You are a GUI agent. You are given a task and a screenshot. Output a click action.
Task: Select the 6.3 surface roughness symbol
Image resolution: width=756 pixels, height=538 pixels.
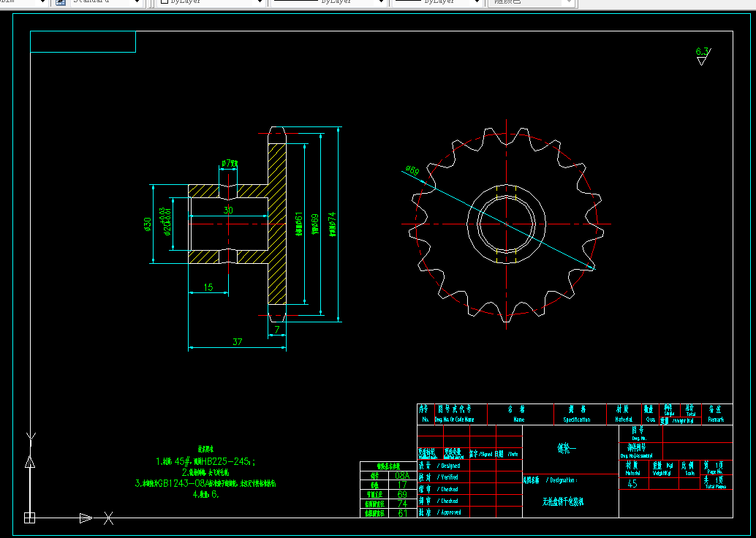[x=703, y=56]
